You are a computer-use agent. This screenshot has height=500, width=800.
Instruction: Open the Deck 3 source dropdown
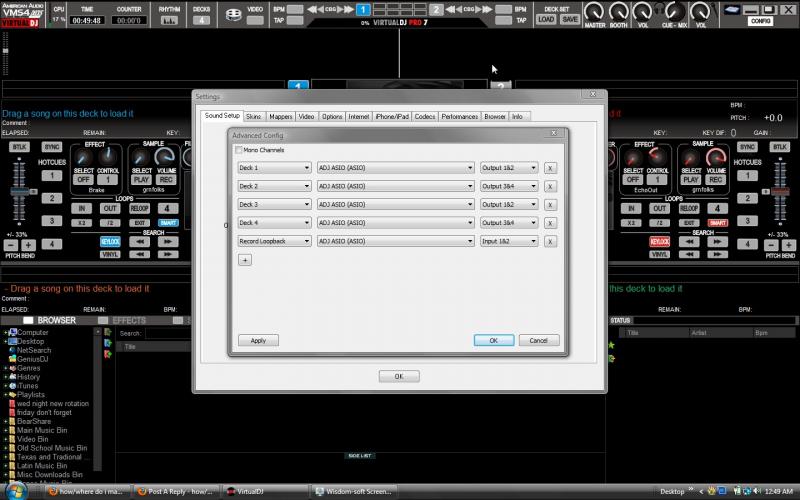[274, 205]
